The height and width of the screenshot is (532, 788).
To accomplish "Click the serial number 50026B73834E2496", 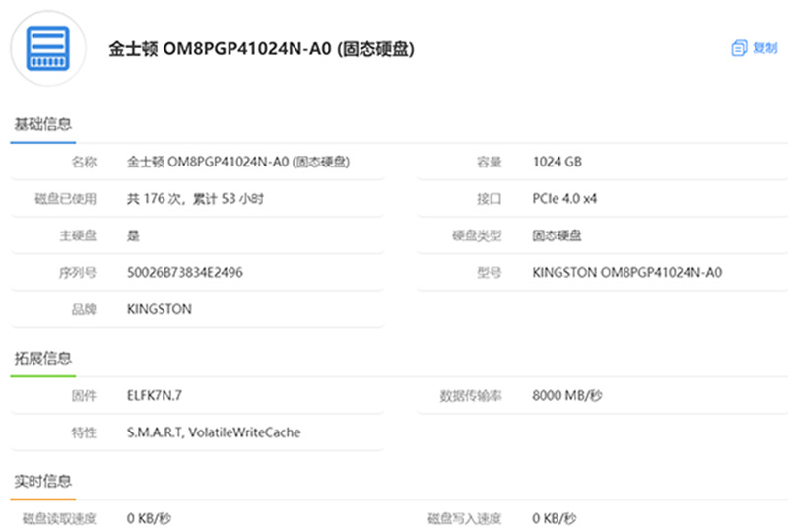I will 185,273.
